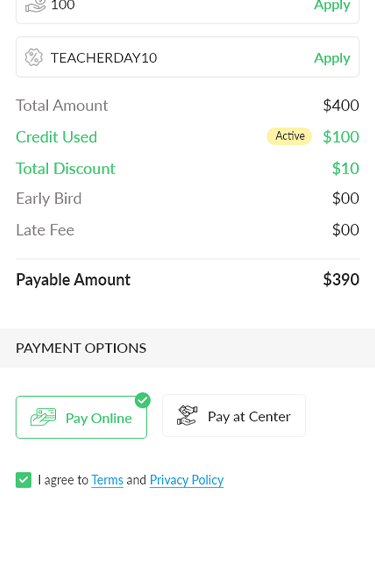Image resolution: width=375 pixels, height=576 pixels.
Task: Click the TEACHERDAY10 coupon input field
Action: pos(187,57)
